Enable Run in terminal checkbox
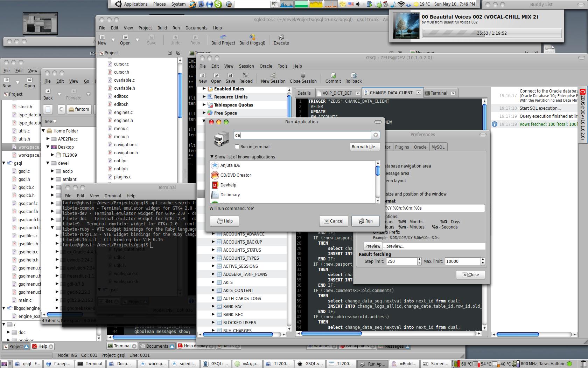 pyautogui.click(x=237, y=147)
